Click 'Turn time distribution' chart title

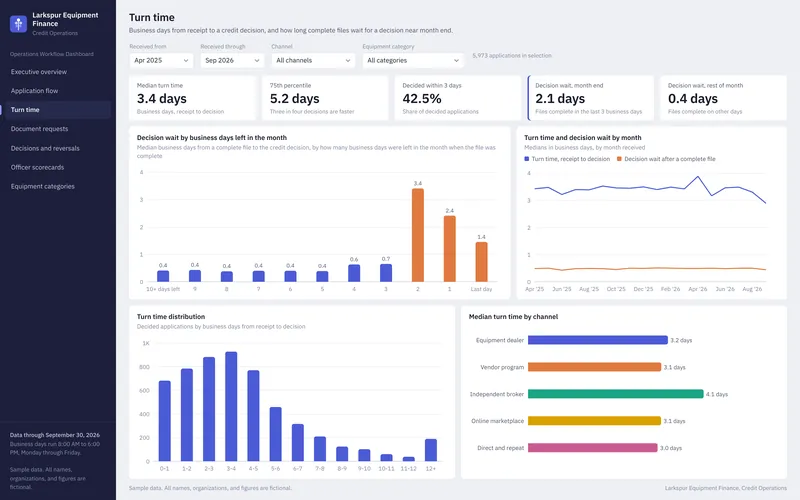click(171, 317)
